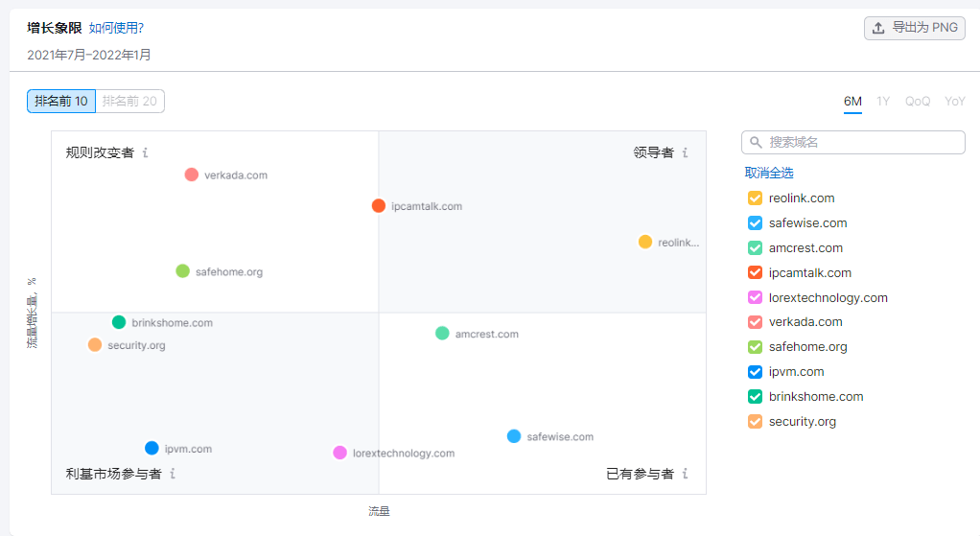Select the ipvm.com blue dot in the chart

[152, 448]
